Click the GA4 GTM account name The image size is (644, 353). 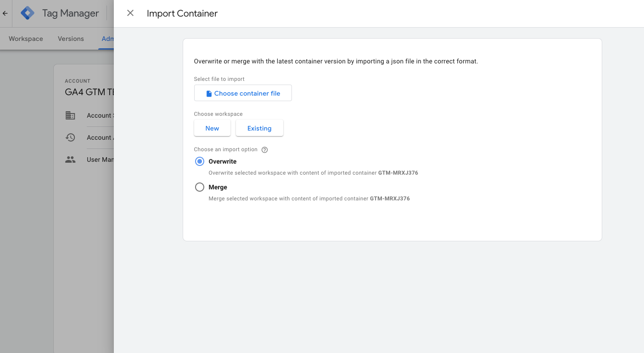[90, 92]
